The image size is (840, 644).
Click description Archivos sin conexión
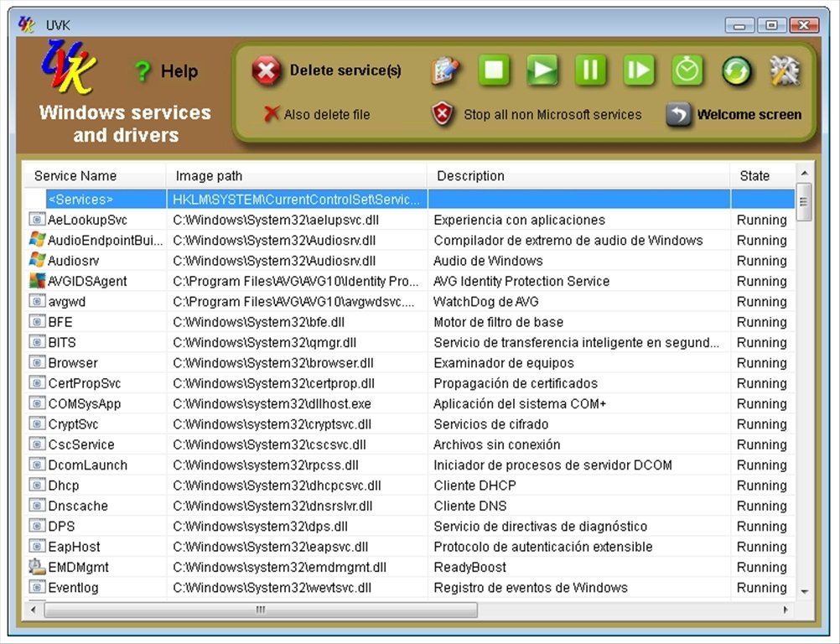[x=496, y=444]
